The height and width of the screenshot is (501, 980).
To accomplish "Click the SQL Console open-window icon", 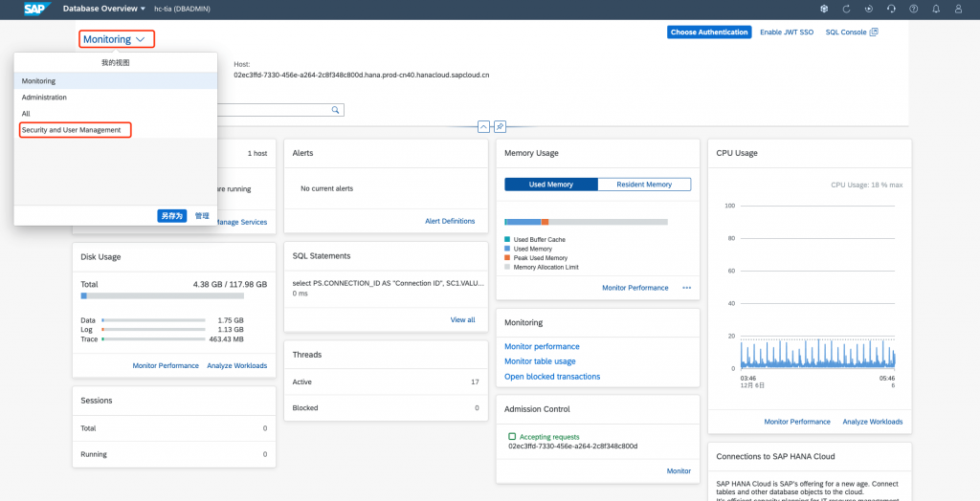I will click(874, 32).
